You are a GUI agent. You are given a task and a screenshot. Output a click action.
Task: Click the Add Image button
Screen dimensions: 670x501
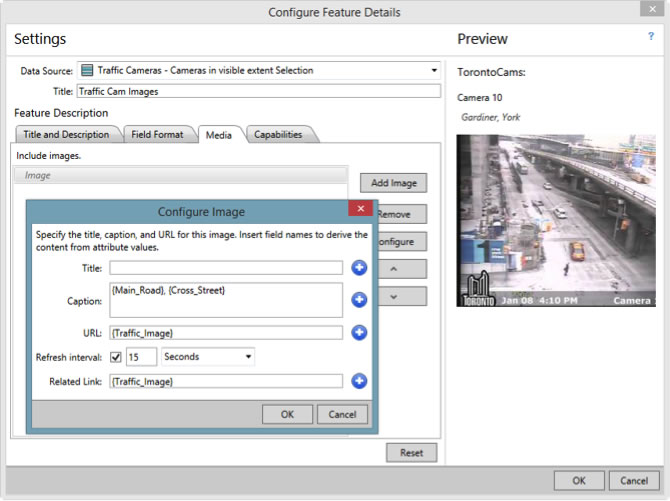point(394,183)
